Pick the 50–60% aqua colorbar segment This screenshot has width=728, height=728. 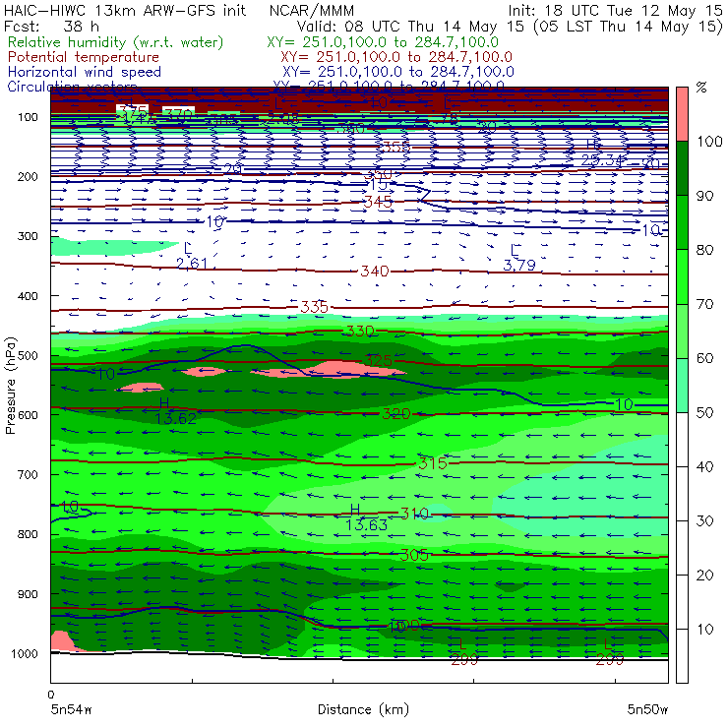682,386
